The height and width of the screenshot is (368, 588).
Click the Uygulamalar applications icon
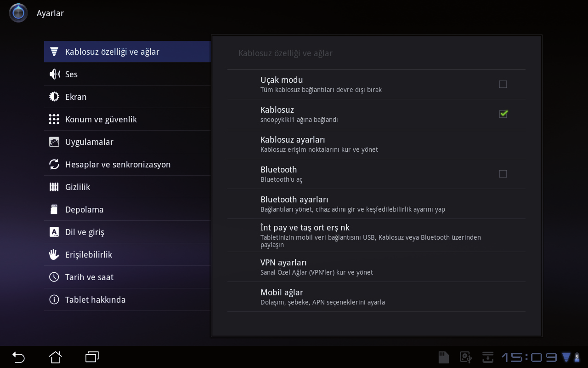[54, 142]
